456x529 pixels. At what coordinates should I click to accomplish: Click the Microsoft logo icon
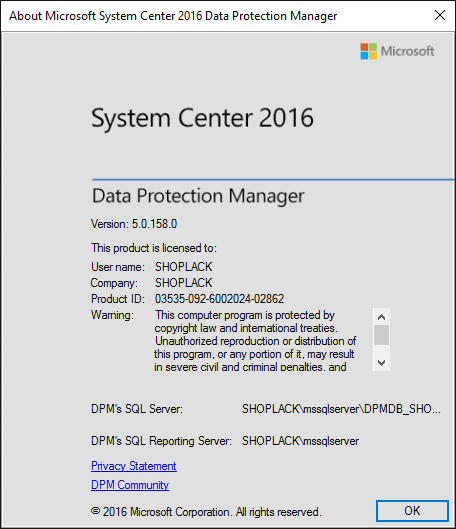(x=368, y=51)
